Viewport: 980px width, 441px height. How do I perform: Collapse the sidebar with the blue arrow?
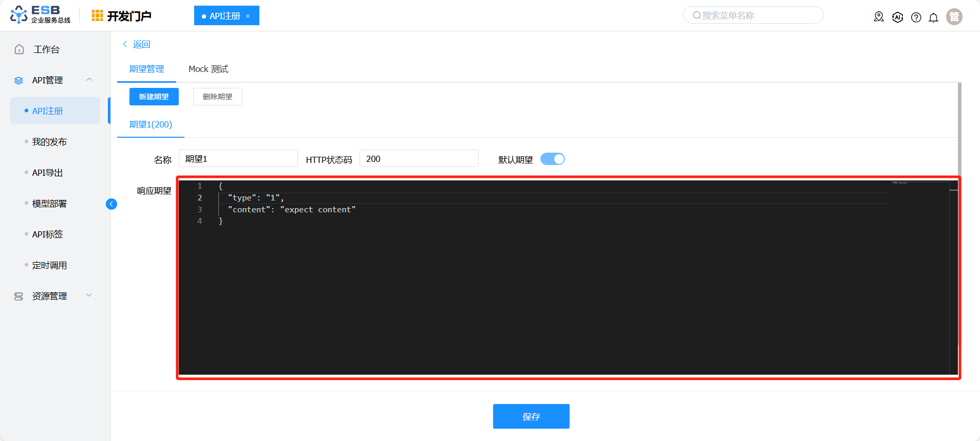111,204
